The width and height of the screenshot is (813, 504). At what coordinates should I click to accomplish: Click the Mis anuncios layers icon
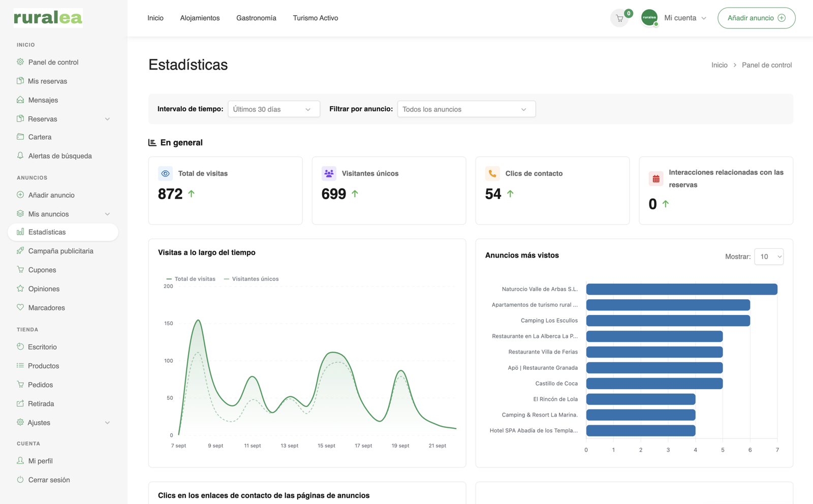(20, 213)
